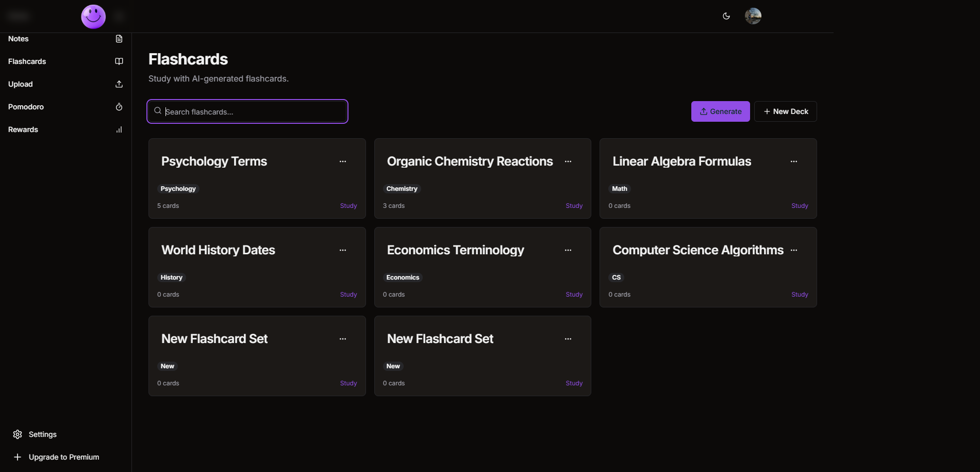Create a deck with New Deck button
The height and width of the screenshot is (472, 980).
(785, 111)
